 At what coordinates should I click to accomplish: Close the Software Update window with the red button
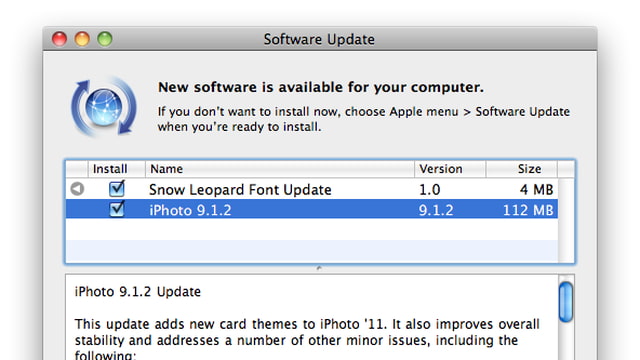tap(60, 39)
